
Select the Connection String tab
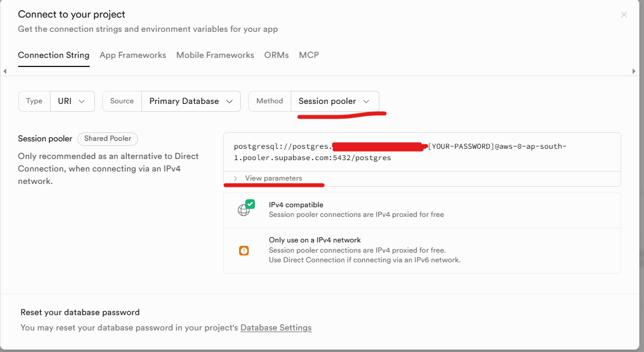54,55
